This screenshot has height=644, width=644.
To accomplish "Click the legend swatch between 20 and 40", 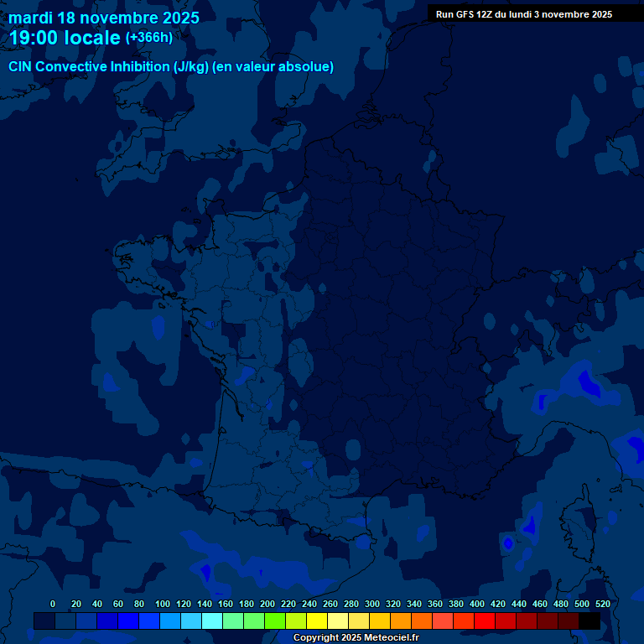I will [86, 621].
